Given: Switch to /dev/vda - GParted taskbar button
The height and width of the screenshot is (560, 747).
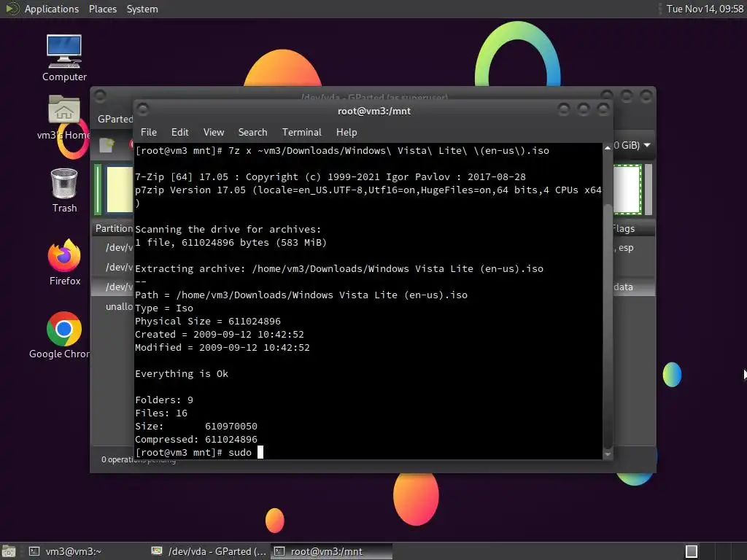Looking at the screenshot, I should click(x=209, y=551).
